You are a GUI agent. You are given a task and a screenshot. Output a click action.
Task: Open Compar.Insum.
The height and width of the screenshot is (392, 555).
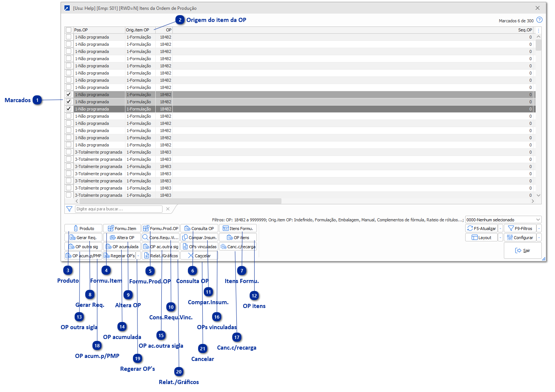point(199,238)
